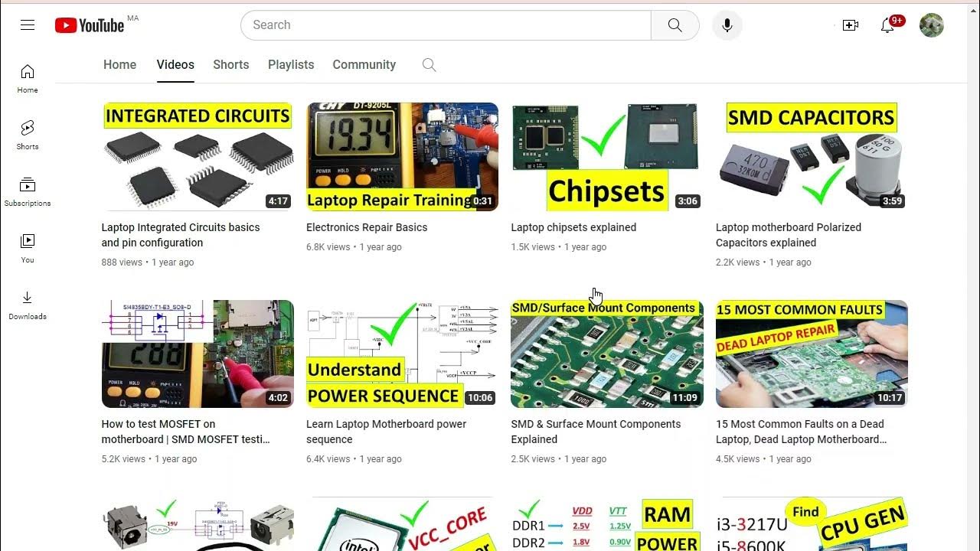This screenshot has height=551, width=980.
Task: Click title Laptop chipsets explained
Action: click(573, 227)
